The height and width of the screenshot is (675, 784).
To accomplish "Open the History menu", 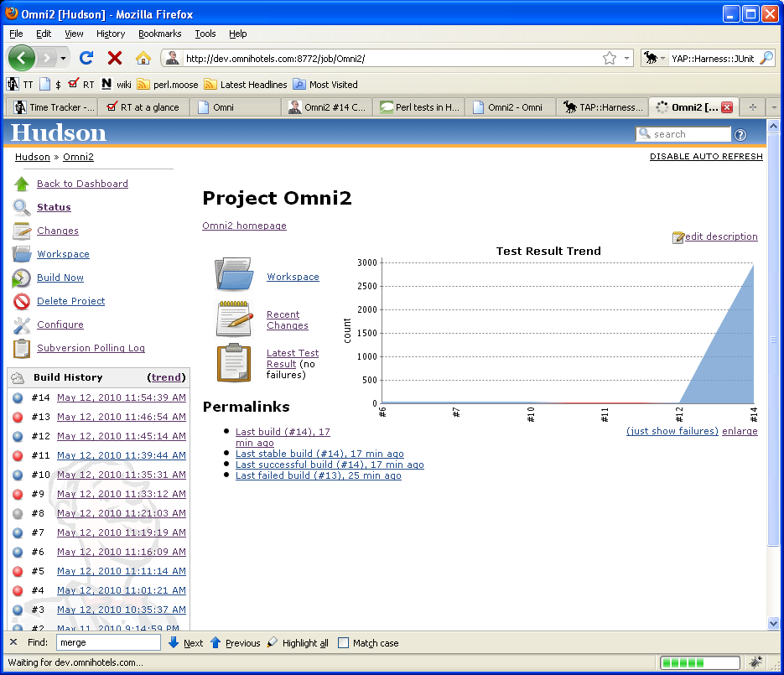I will [x=111, y=34].
